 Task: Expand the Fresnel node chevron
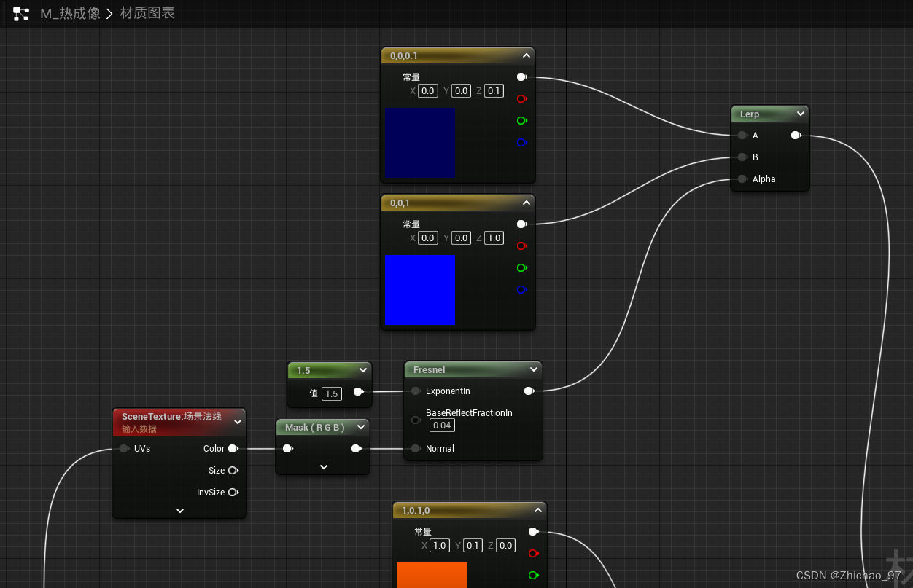click(x=534, y=369)
